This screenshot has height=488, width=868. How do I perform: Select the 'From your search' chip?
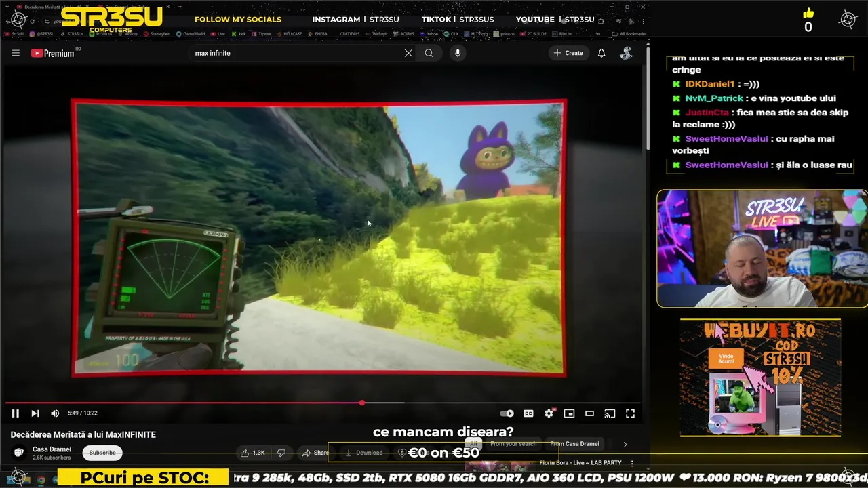513,444
